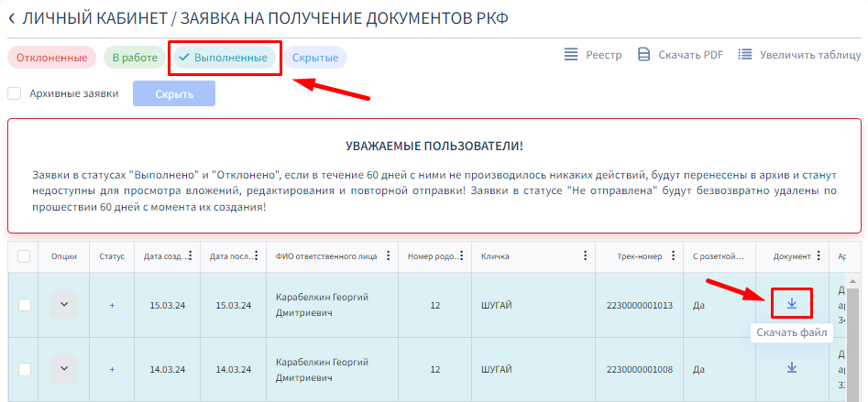Expand options dropdown in the second row
This screenshot has height=402, width=868.
coord(64,368)
